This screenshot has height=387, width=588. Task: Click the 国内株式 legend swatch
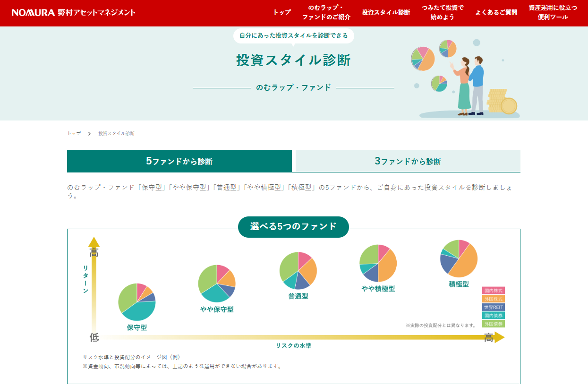pos(494,291)
